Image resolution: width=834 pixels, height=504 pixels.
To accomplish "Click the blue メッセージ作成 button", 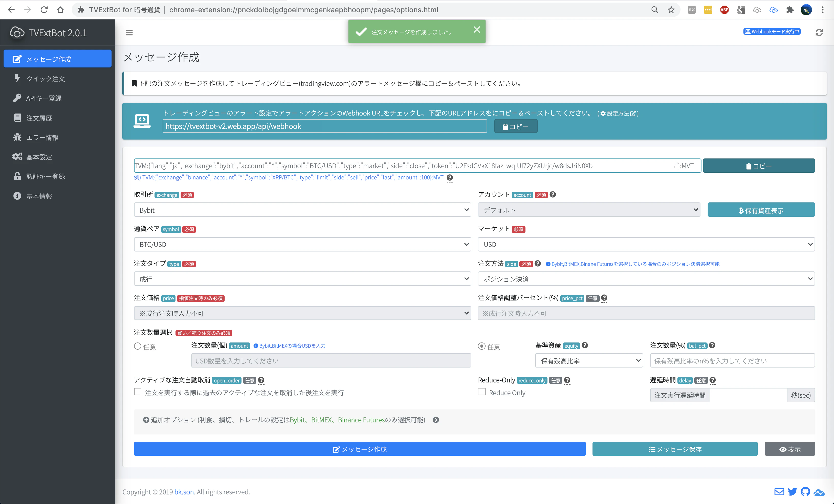I will pyautogui.click(x=359, y=449).
